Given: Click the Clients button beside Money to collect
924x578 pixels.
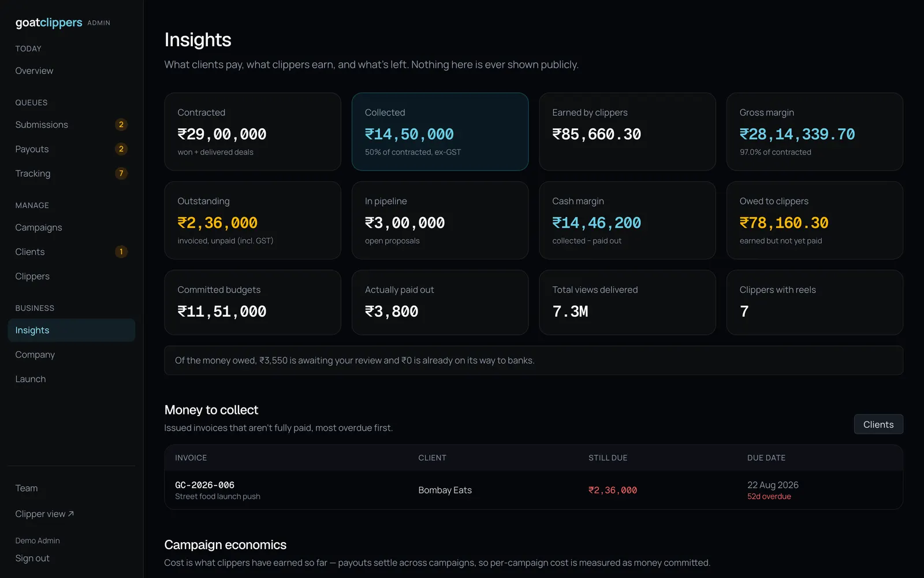Looking at the screenshot, I should [878, 424].
